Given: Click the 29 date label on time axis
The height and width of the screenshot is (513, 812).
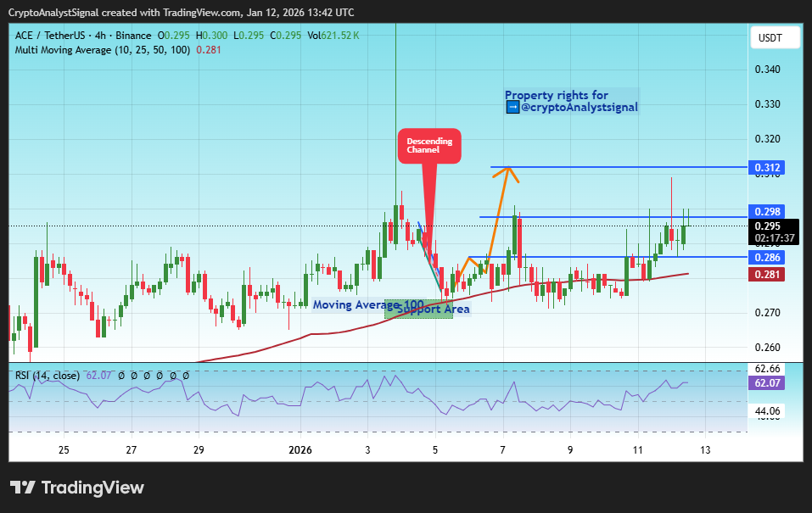Looking at the screenshot, I should (x=199, y=450).
